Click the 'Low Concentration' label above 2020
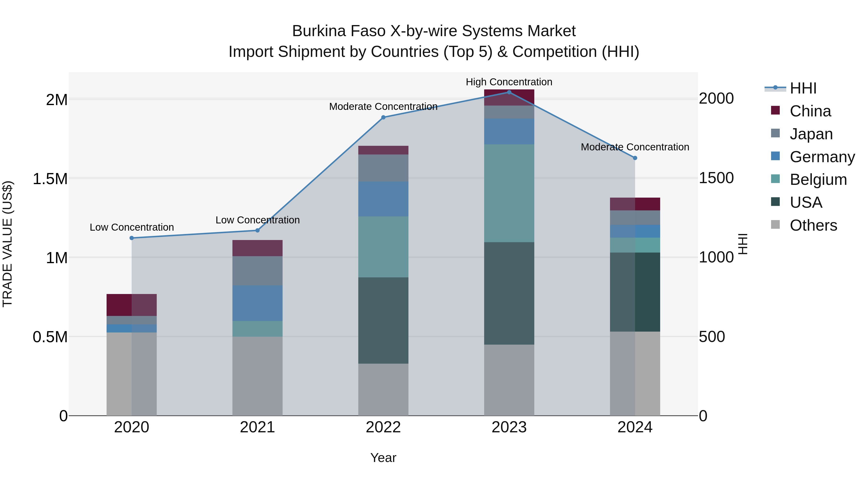The width and height of the screenshot is (868, 488). click(x=132, y=227)
